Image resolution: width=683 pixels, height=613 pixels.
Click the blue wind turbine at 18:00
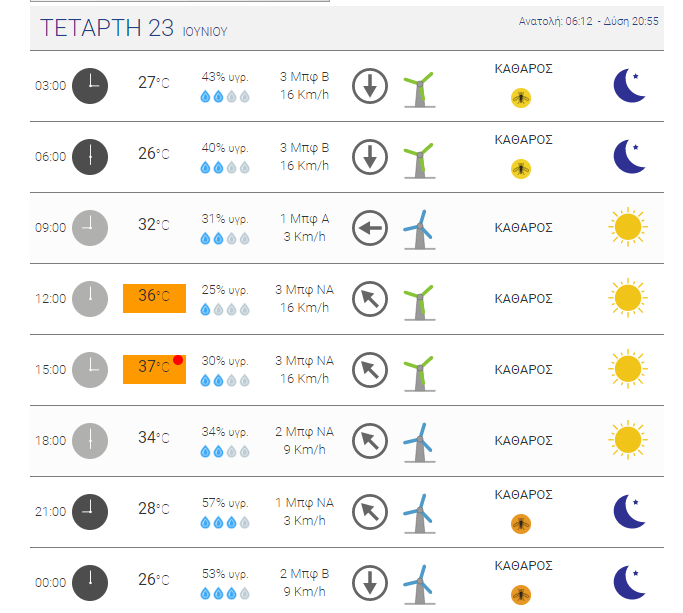point(419,442)
